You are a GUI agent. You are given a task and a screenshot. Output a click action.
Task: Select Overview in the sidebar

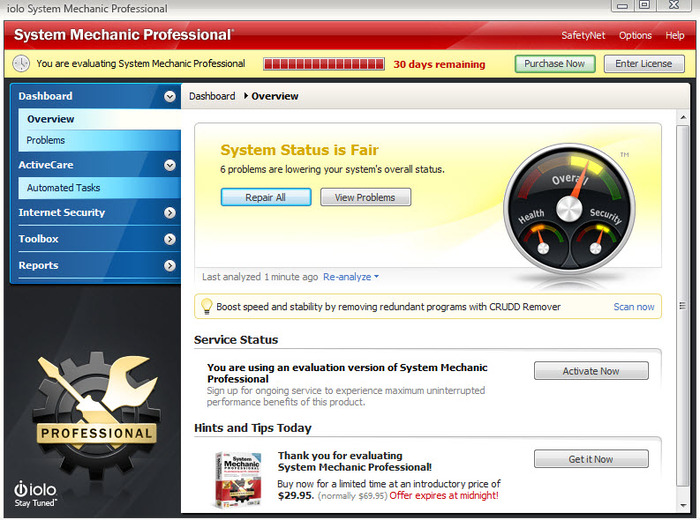click(100, 119)
